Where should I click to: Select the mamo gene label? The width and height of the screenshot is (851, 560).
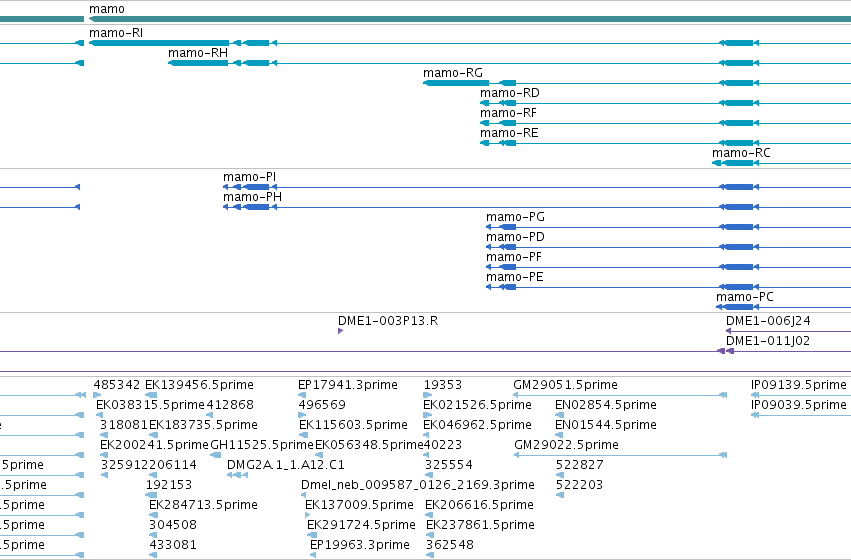[106, 9]
